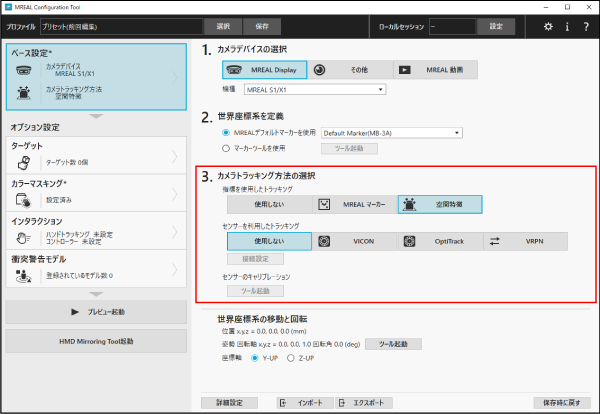Click the local session 設定 button

click(x=496, y=26)
